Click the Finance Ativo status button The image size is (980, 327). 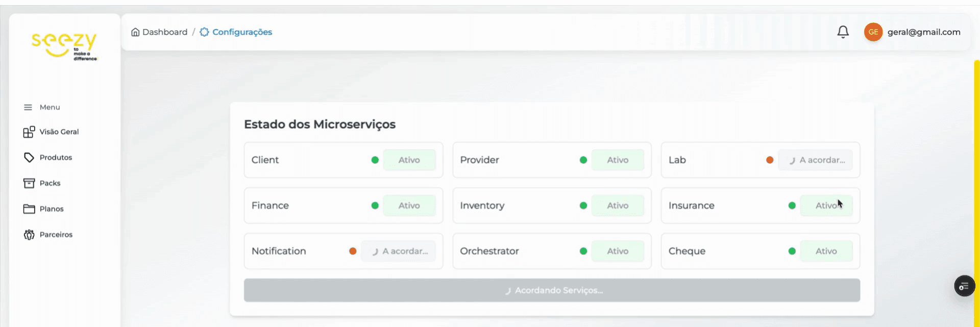pos(409,205)
